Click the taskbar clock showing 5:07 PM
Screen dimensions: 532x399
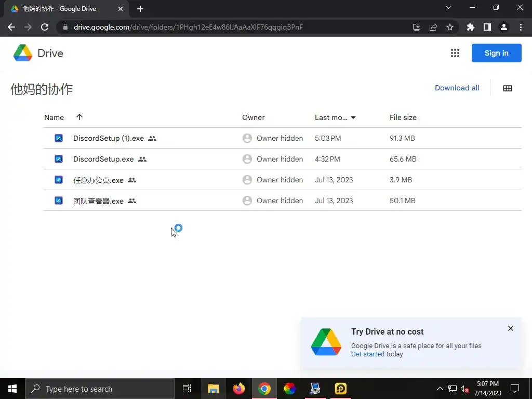click(x=488, y=389)
